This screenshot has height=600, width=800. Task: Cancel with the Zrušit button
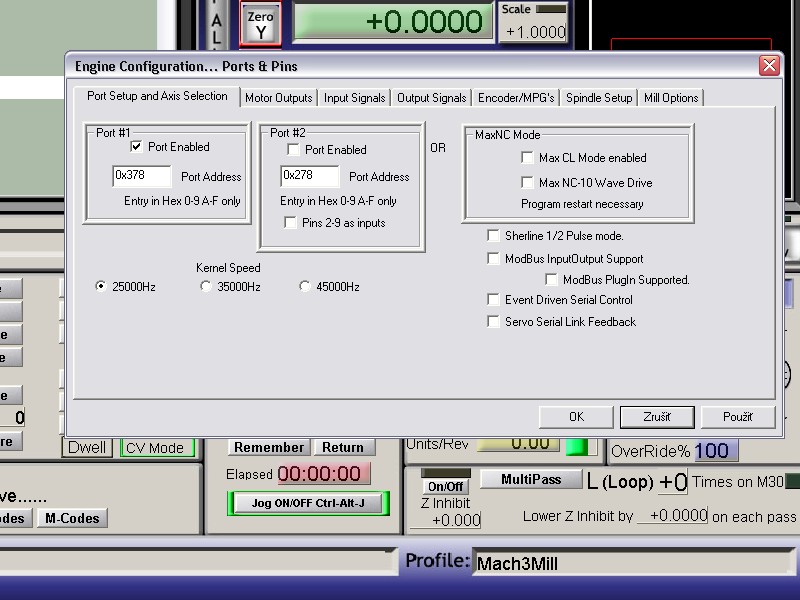[657, 417]
